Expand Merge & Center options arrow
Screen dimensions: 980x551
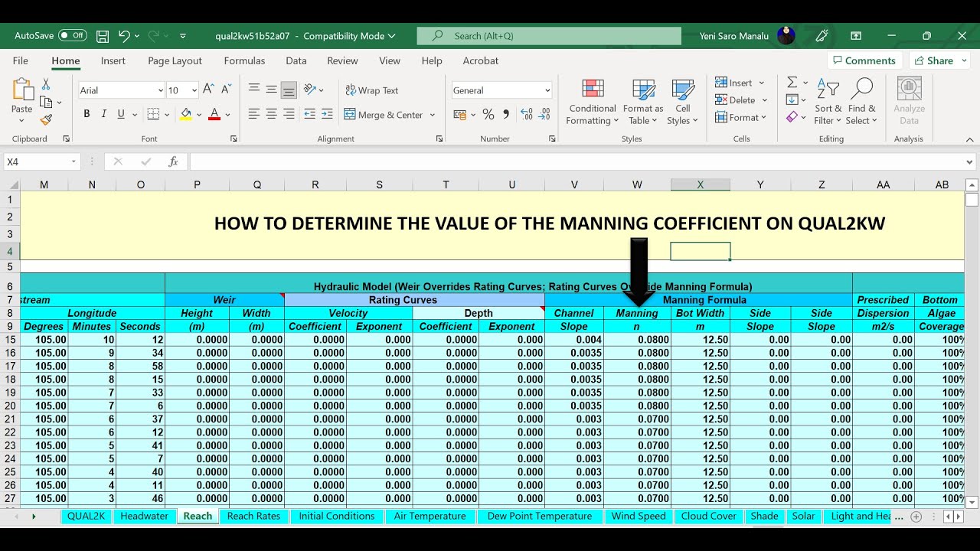tap(432, 115)
